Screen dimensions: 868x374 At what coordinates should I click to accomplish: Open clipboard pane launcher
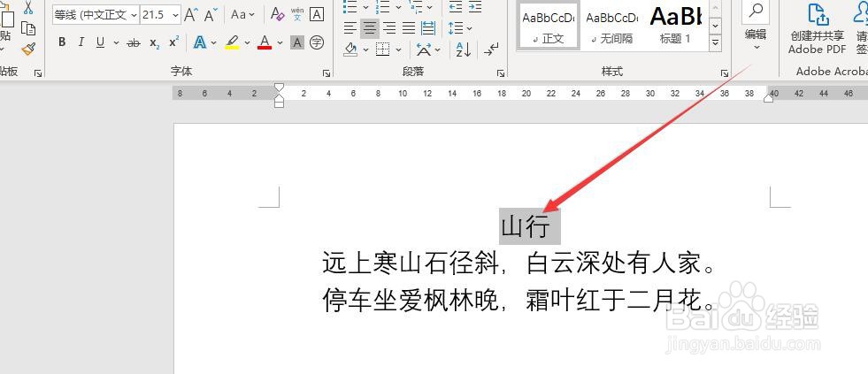point(38,73)
